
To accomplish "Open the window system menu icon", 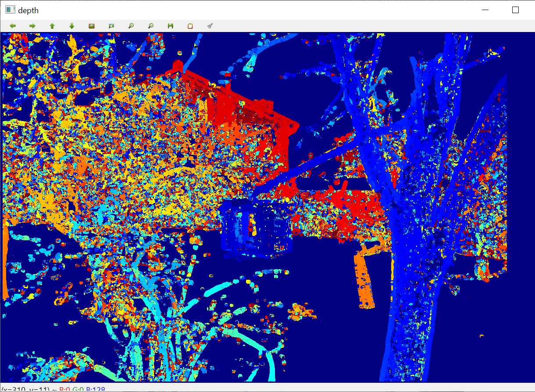I will [10, 10].
